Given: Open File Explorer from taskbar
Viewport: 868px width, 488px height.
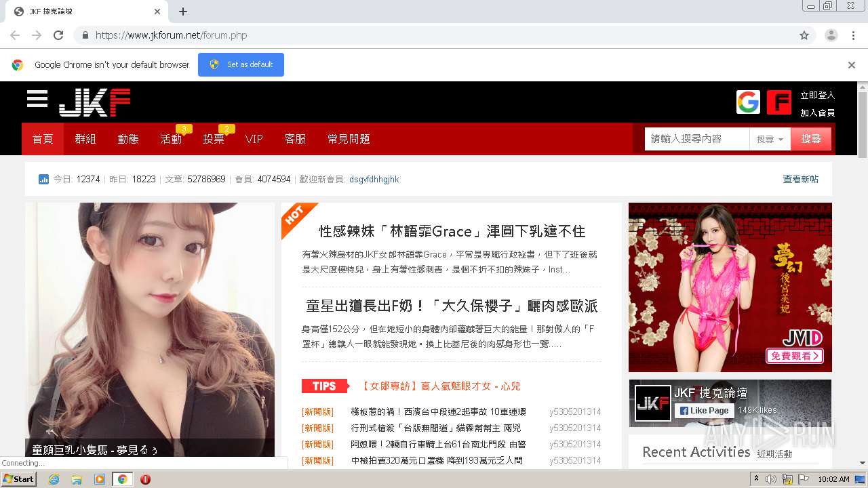Looking at the screenshot, I should (x=77, y=479).
